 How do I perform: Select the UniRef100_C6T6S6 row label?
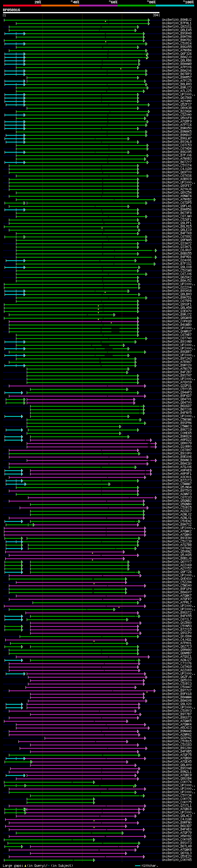pos(177,176)
